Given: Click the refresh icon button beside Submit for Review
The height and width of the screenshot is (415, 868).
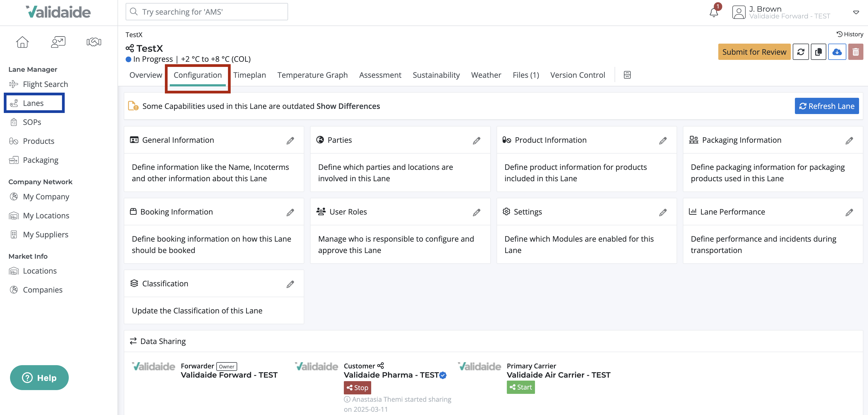Looking at the screenshot, I should 801,52.
